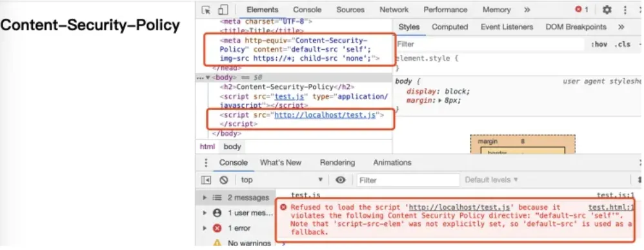Open the Performance tab

(x=446, y=10)
